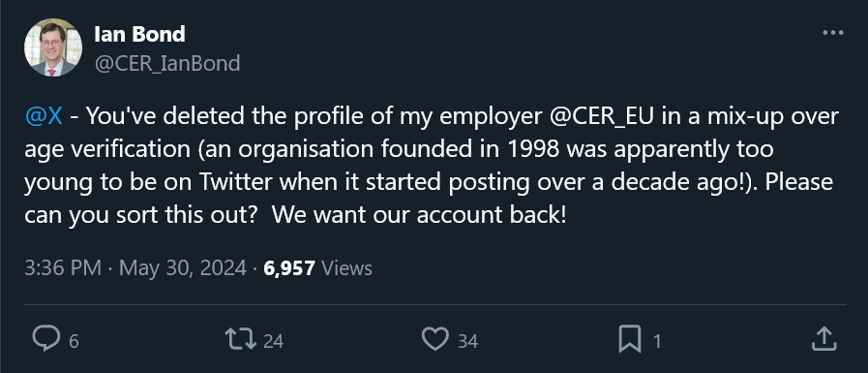Click the bookmark count 1
Viewport: 868px width, 373px height.
click(x=657, y=341)
